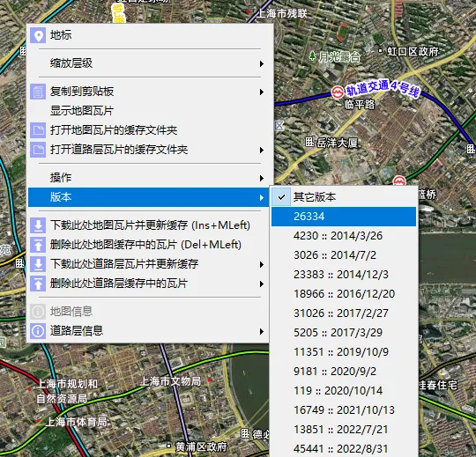Select 复制到剪贴板 in context menu
The image size is (476, 457).
point(148,92)
